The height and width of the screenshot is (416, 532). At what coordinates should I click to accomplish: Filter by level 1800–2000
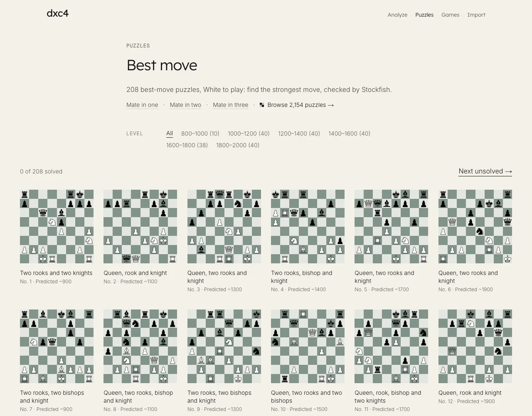(238, 145)
